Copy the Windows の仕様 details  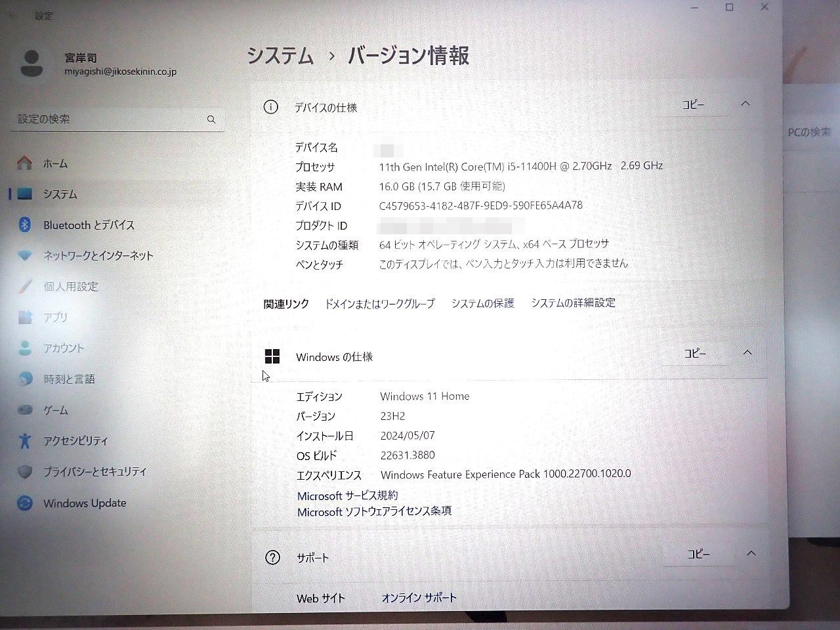pyautogui.click(x=695, y=353)
